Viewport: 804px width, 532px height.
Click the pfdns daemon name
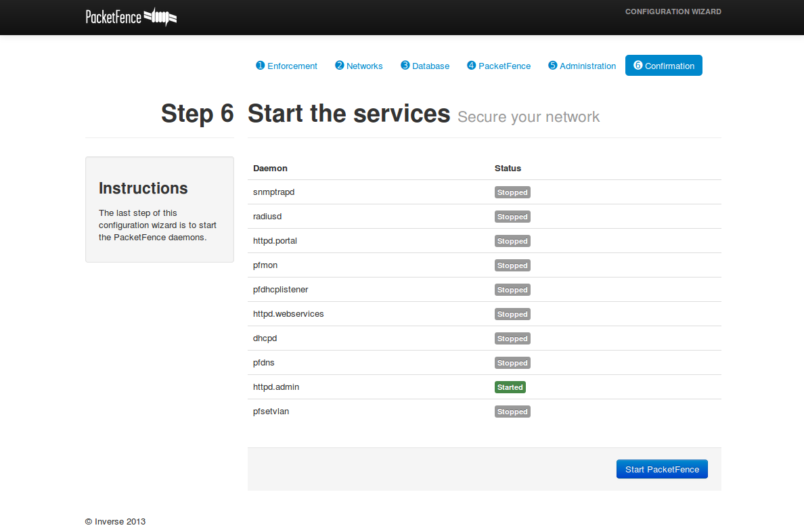263,363
